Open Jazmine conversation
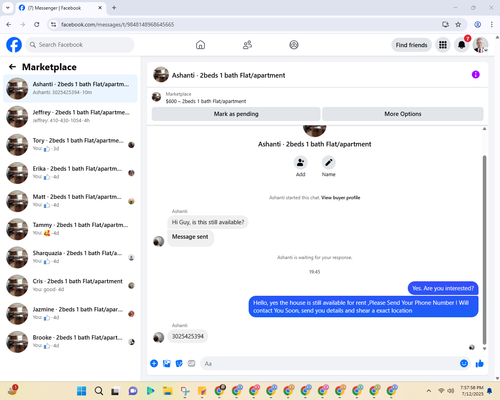This screenshot has height=400, width=500. tap(70, 314)
